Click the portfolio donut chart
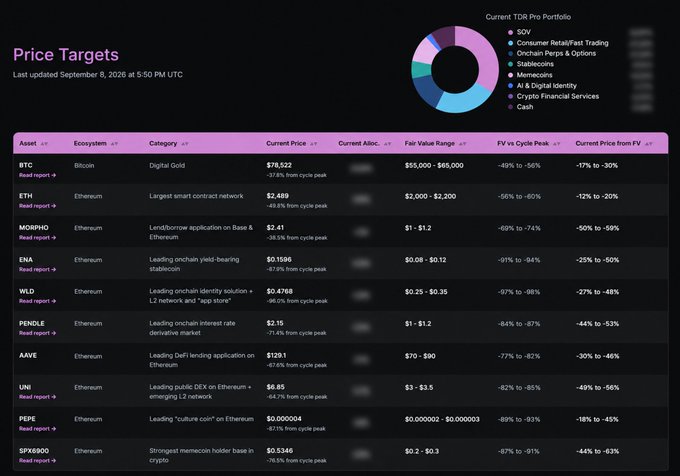This screenshot has height=476, width=680. tap(455, 69)
